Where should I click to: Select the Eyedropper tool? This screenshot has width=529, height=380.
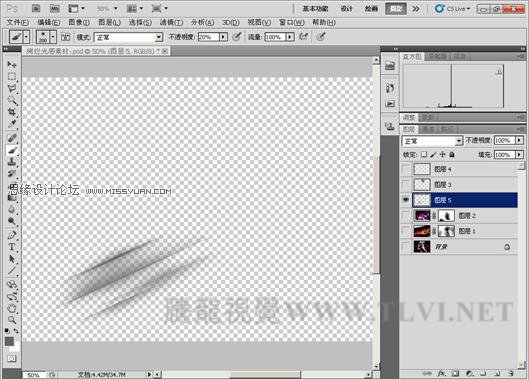[x=12, y=124]
